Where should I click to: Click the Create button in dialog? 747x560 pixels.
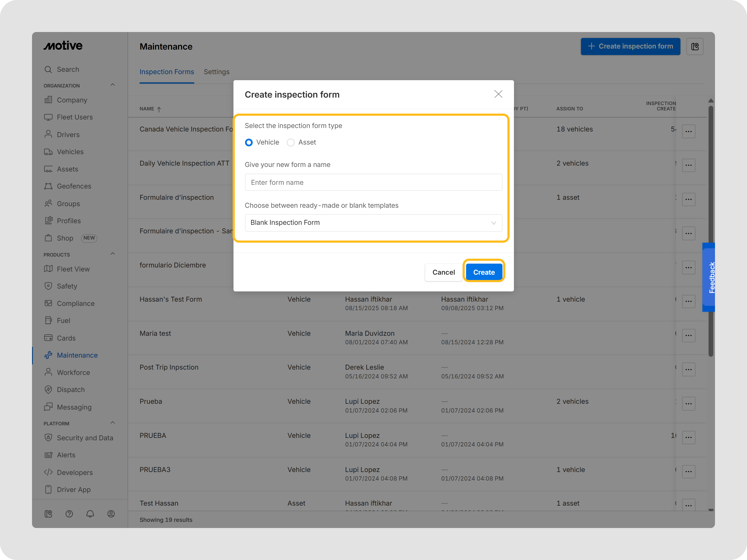[484, 272]
